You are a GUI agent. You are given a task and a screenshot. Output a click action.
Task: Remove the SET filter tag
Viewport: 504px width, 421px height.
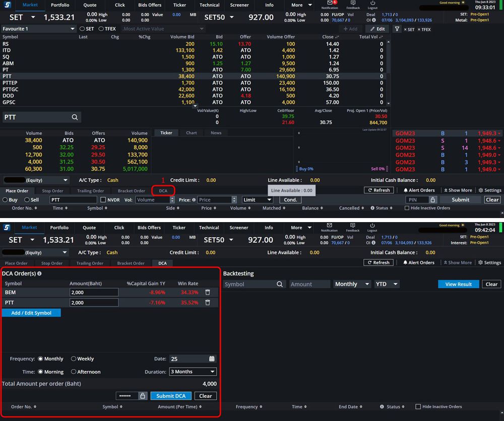[x=405, y=29]
